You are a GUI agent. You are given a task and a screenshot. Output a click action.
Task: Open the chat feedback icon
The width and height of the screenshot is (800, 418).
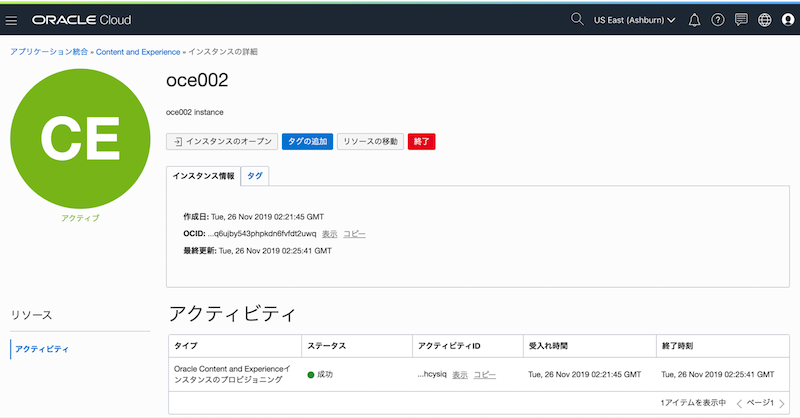coord(741,20)
